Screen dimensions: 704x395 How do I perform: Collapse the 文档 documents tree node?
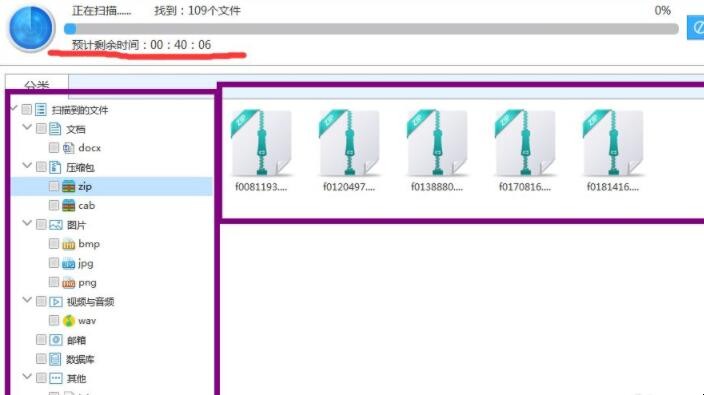pos(27,127)
